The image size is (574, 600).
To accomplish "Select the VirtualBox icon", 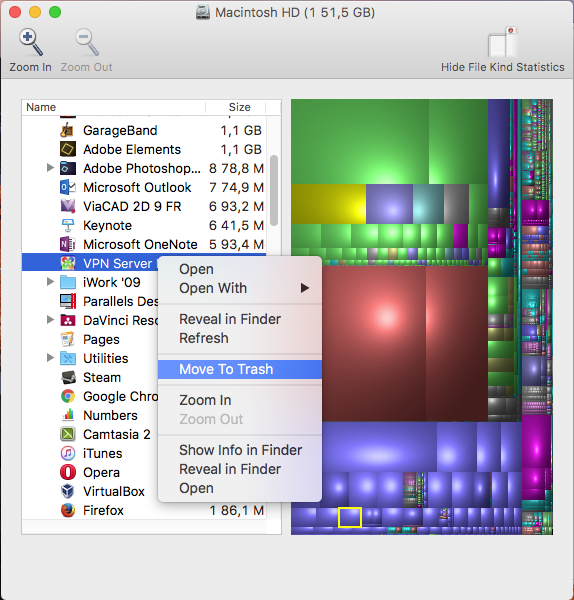I will point(68,491).
